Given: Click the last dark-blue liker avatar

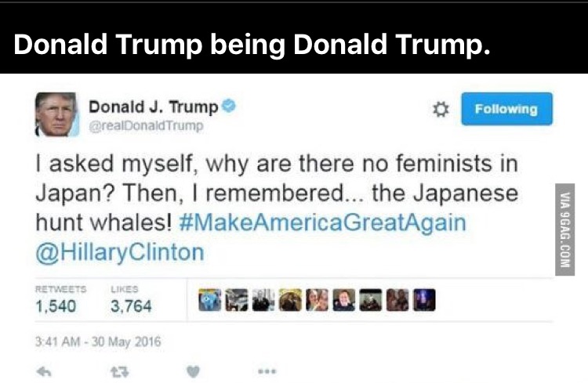Looking at the screenshot, I should point(424,300).
